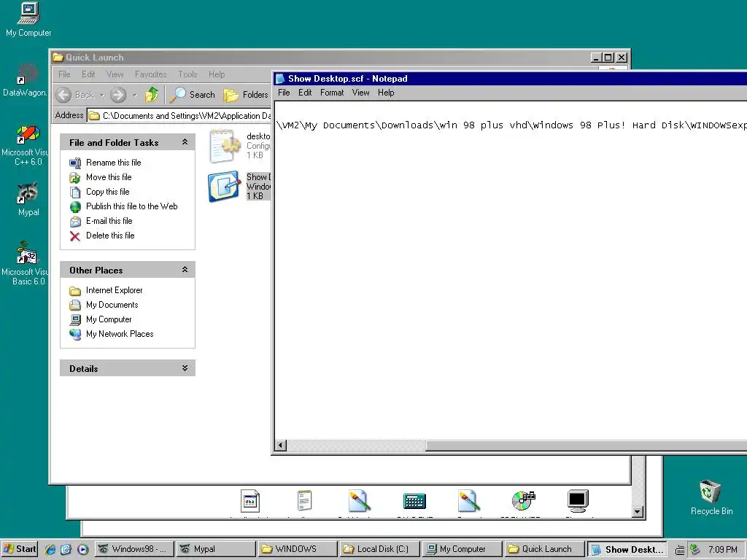The width and height of the screenshot is (747, 560).
Task: Click the Address bar path field
Action: 179,116
